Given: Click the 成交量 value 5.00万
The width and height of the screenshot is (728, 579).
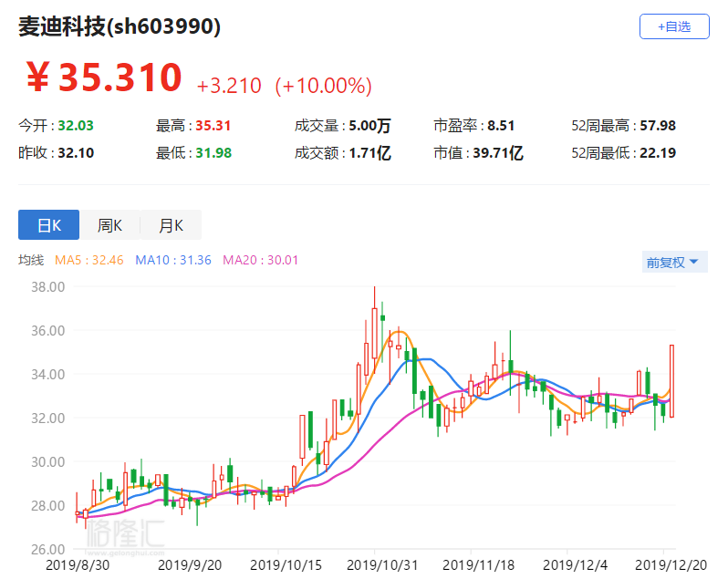Looking at the screenshot, I should pyautogui.click(x=370, y=125).
